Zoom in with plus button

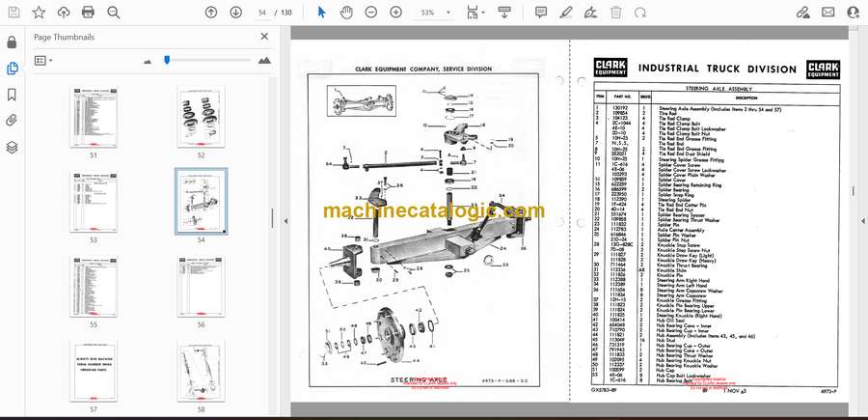395,13
